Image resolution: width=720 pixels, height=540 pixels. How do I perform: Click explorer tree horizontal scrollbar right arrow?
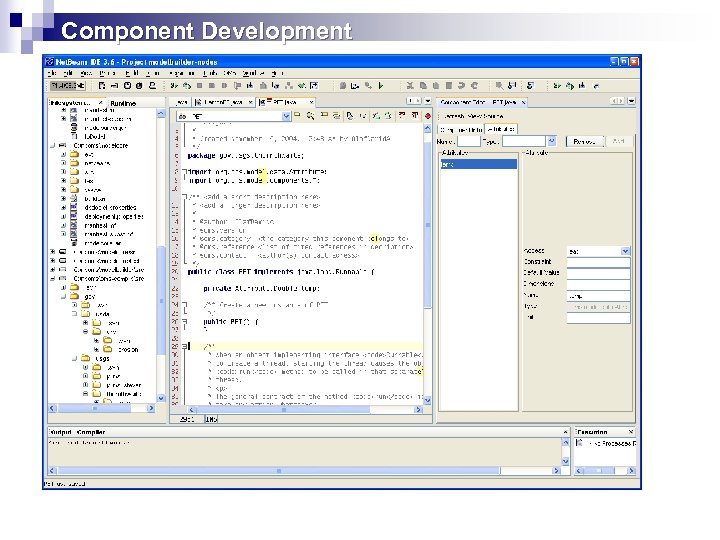151,408
